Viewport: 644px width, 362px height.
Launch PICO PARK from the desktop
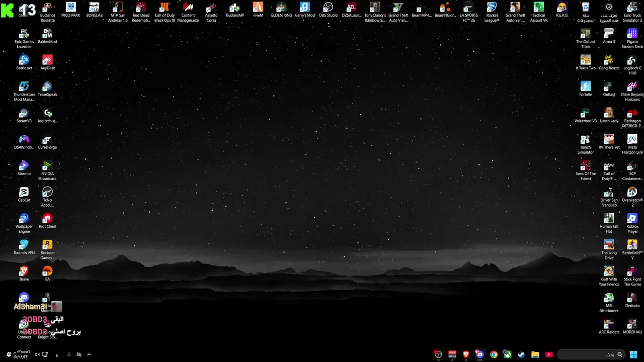tap(71, 10)
